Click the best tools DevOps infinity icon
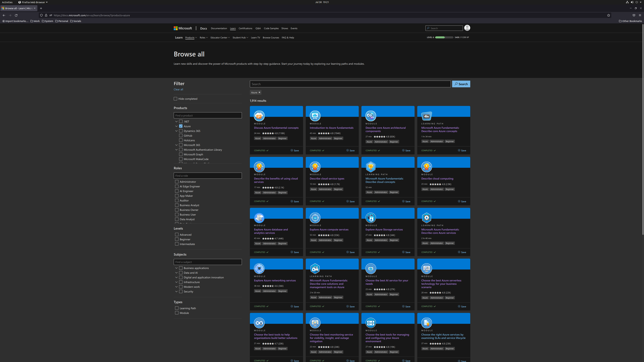Image resolution: width=644 pixels, height=362 pixels. [259, 323]
